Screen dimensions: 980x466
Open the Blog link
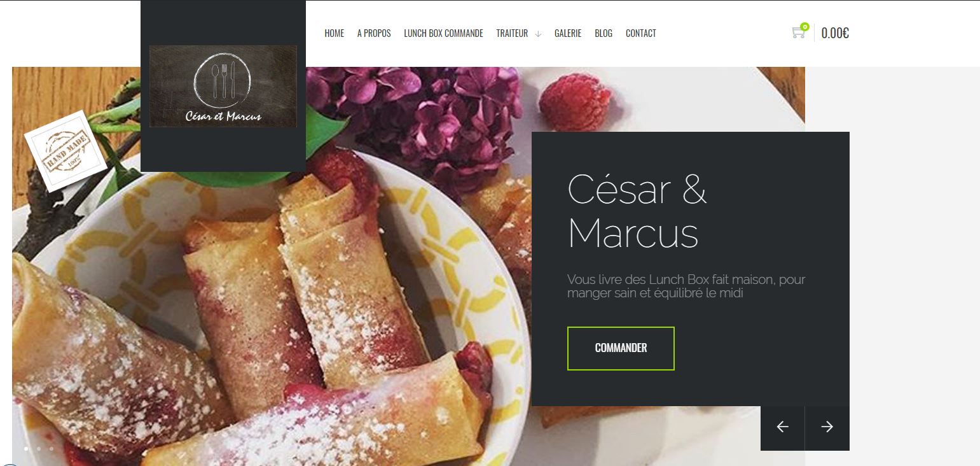(x=604, y=33)
